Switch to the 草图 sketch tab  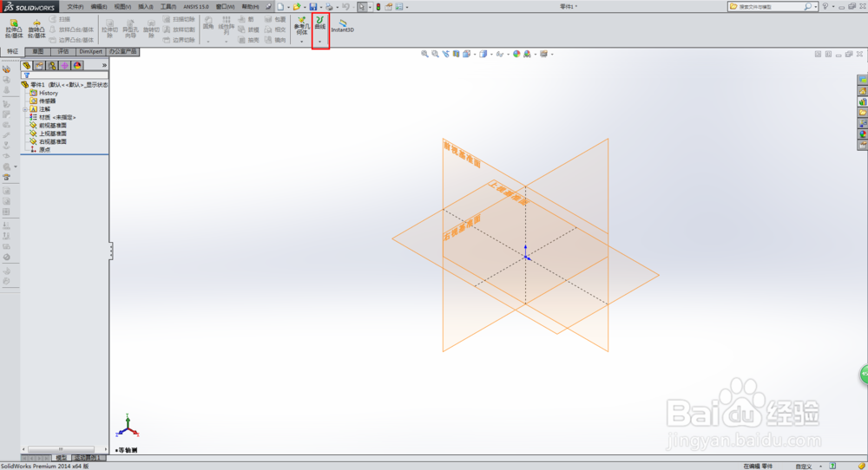tap(37, 51)
